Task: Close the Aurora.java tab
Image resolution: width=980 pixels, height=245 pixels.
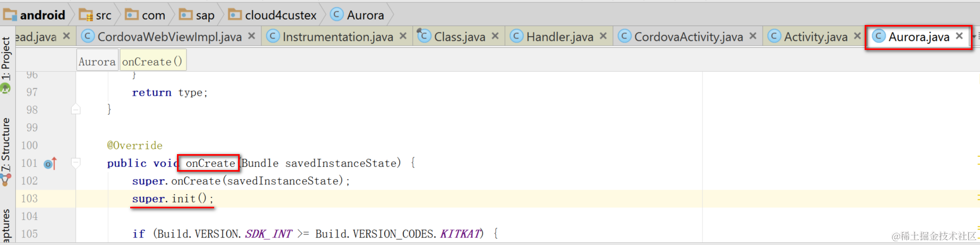Action: click(959, 36)
